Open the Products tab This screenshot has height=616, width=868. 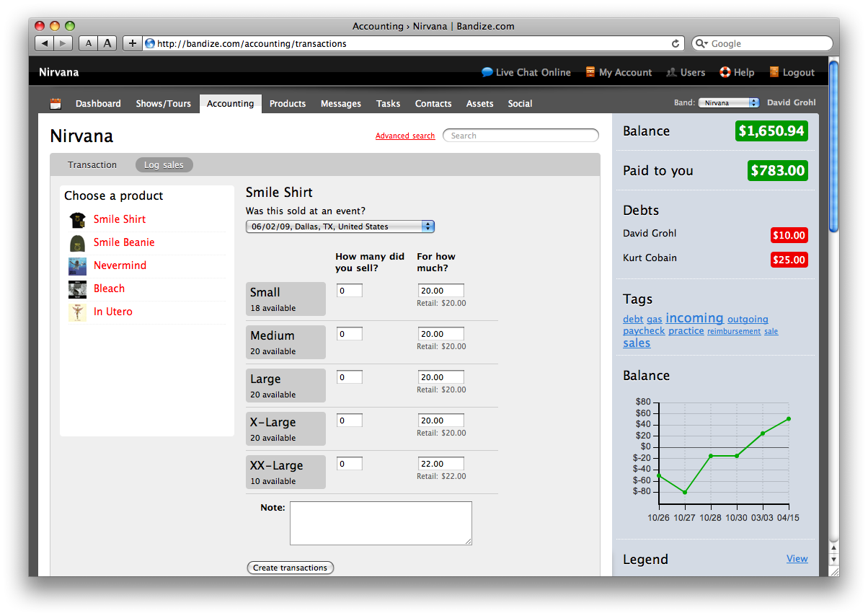[288, 104]
